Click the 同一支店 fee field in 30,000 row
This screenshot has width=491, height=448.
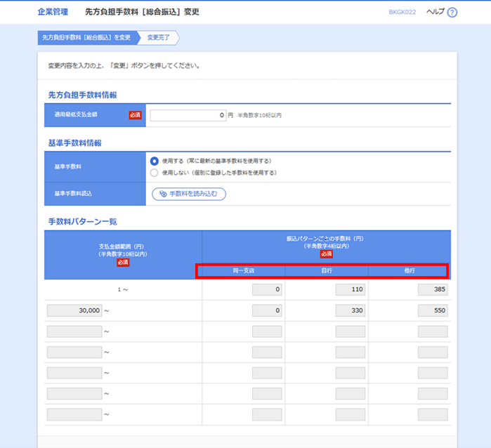tap(267, 310)
